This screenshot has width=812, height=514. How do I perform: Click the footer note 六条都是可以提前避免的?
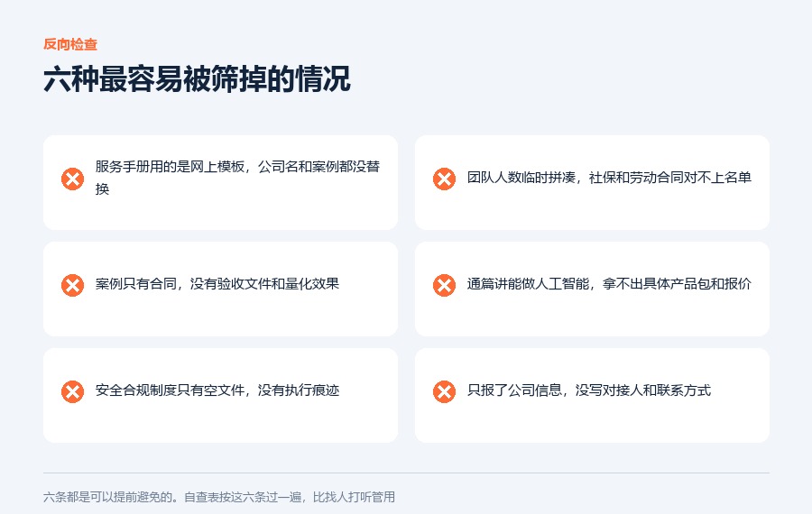click(219, 497)
